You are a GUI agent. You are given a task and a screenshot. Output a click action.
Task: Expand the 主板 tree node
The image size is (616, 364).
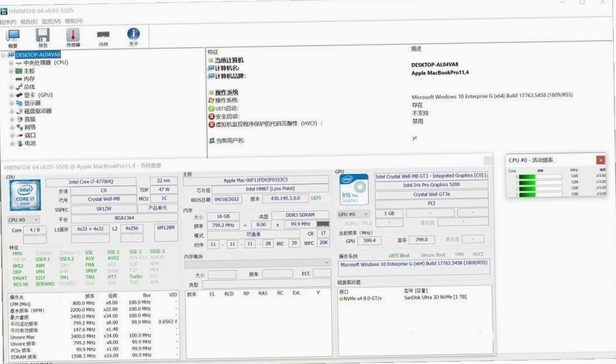pyautogui.click(x=11, y=71)
